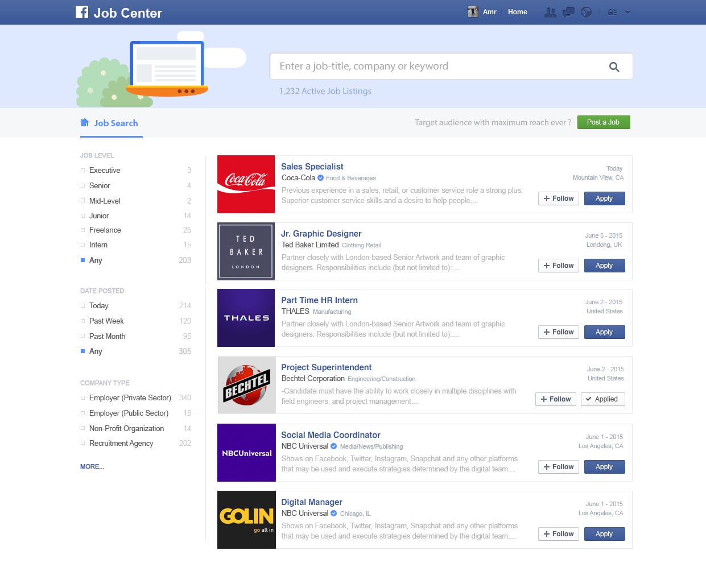
Task: Check the Senior job level
Action: point(83,185)
